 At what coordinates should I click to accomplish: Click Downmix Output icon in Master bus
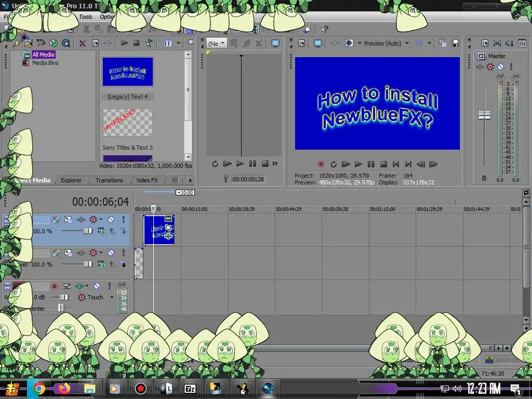tap(497, 43)
